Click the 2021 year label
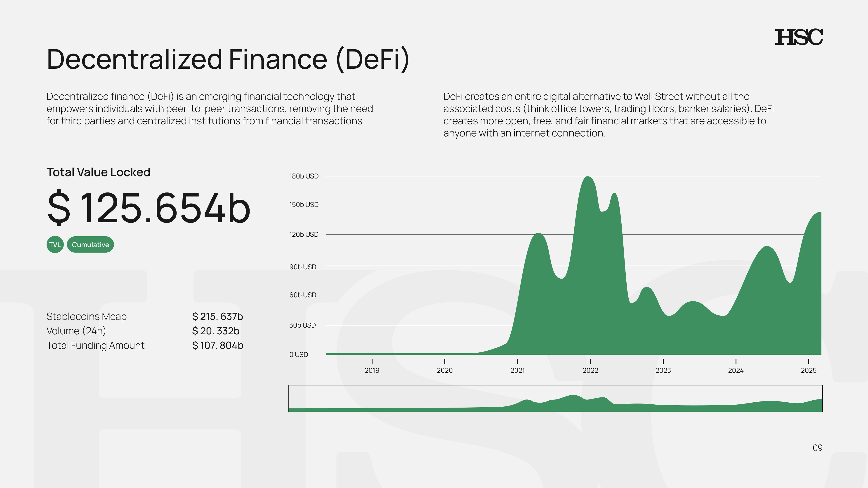 [x=518, y=371]
